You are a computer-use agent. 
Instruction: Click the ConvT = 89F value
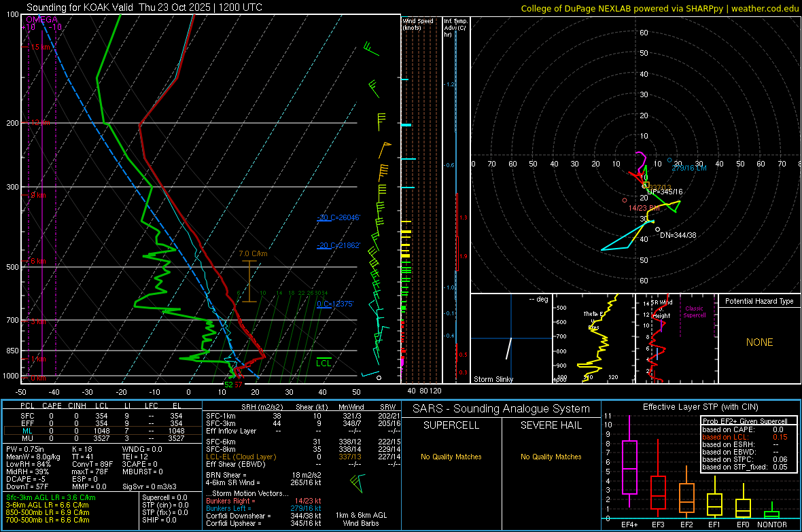(92, 464)
